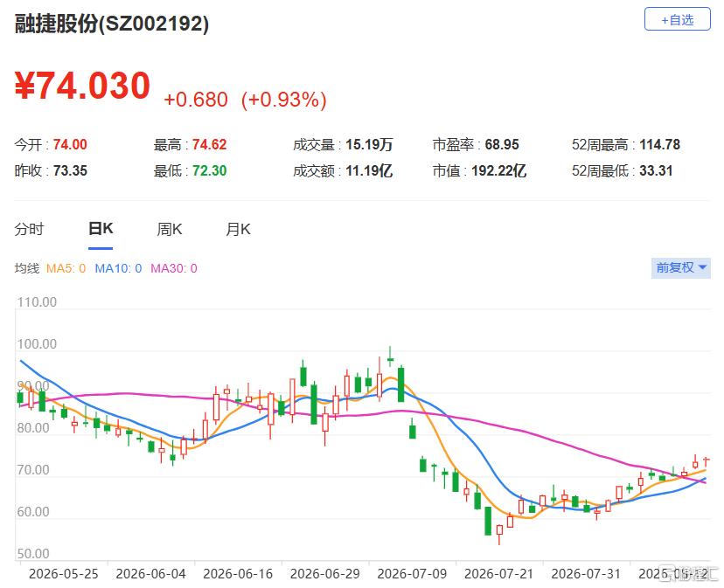This screenshot has height=588, width=724.
Task: Open the 前复权 dropdown
Action: [680, 267]
